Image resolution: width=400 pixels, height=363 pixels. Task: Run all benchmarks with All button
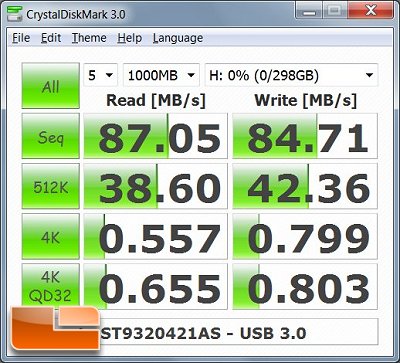coord(51,86)
